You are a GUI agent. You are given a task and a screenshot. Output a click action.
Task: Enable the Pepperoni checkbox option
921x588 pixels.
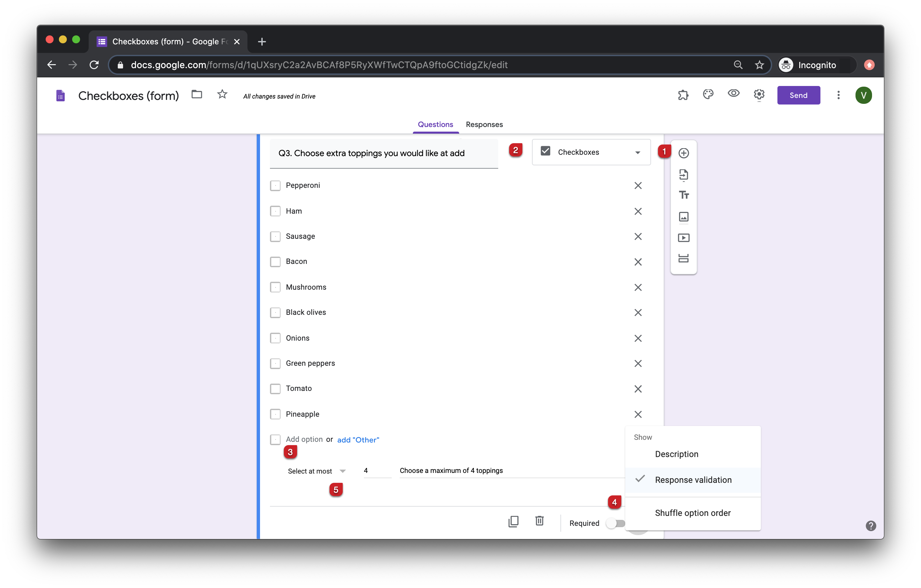tap(275, 185)
